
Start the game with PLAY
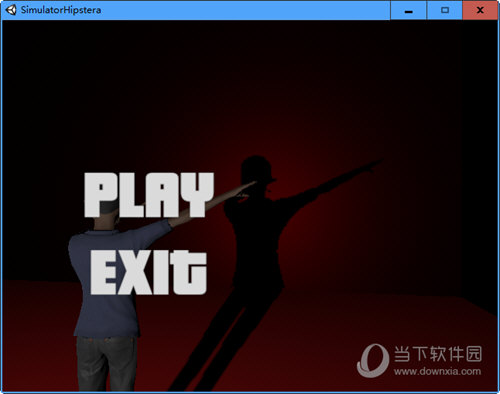pos(149,195)
